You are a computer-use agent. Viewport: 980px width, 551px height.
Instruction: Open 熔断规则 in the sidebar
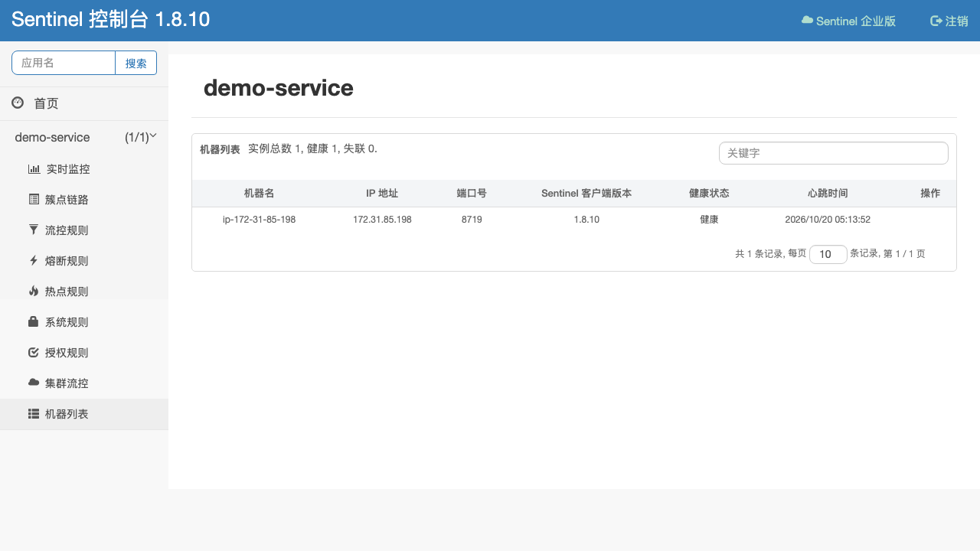[x=84, y=261]
